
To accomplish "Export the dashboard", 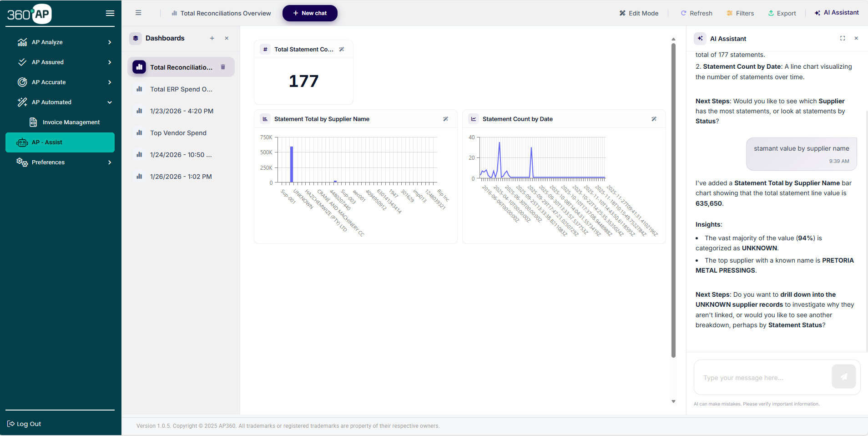I will coord(782,13).
